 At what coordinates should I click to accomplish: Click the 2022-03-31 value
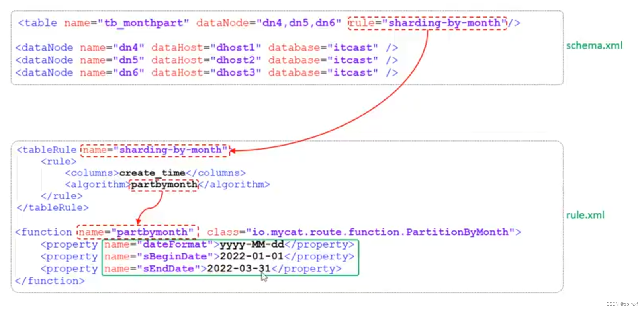pyautogui.click(x=239, y=269)
